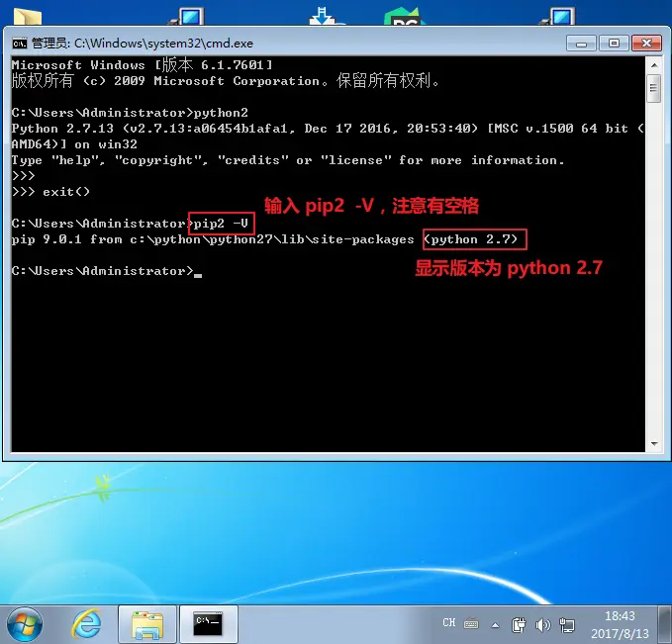Click the cmd vertical scrollbar thumb
Viewport: 672px width, 644px height.
coord(653,88)
